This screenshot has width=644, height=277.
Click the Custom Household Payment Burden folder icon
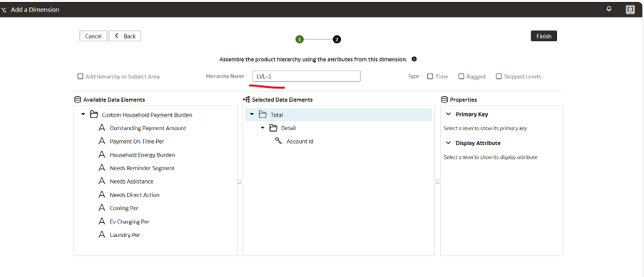pyautogui.click(x=93, y=115)
